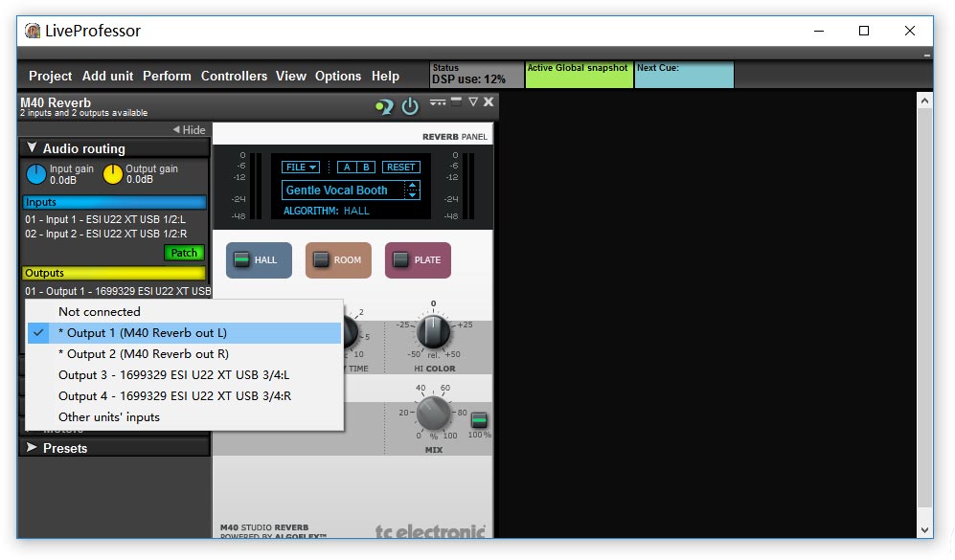This screenshot has height=560, width=955.
Task: Hide the side panel with Hide arrow
Action: point(190,129)
